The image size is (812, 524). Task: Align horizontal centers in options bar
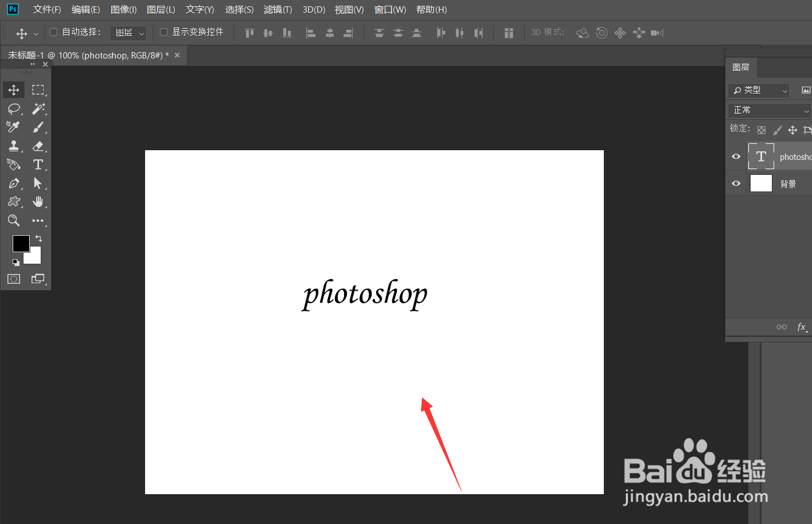tap(330, 33)
